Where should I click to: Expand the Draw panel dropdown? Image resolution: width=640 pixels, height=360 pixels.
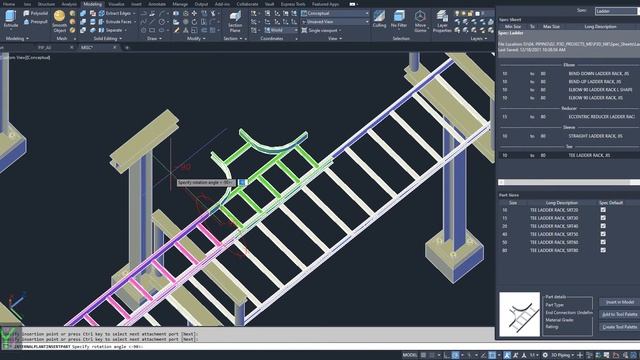tap(154, 39)
